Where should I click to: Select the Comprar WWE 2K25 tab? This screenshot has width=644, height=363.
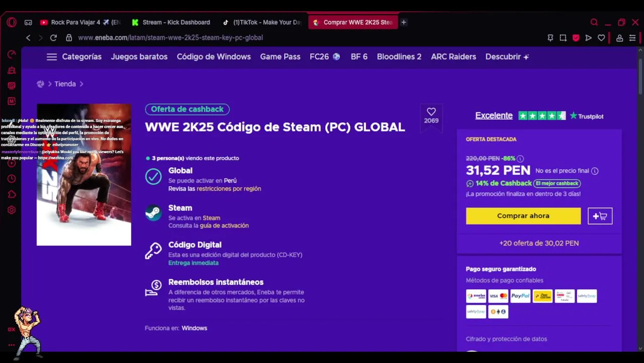[353, 22]
